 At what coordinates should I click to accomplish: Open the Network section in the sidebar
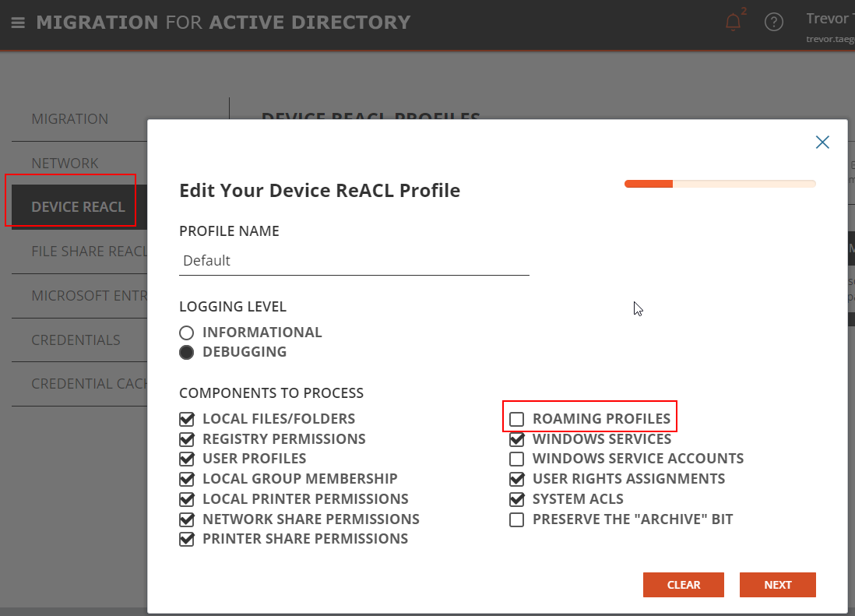(65, 163)
